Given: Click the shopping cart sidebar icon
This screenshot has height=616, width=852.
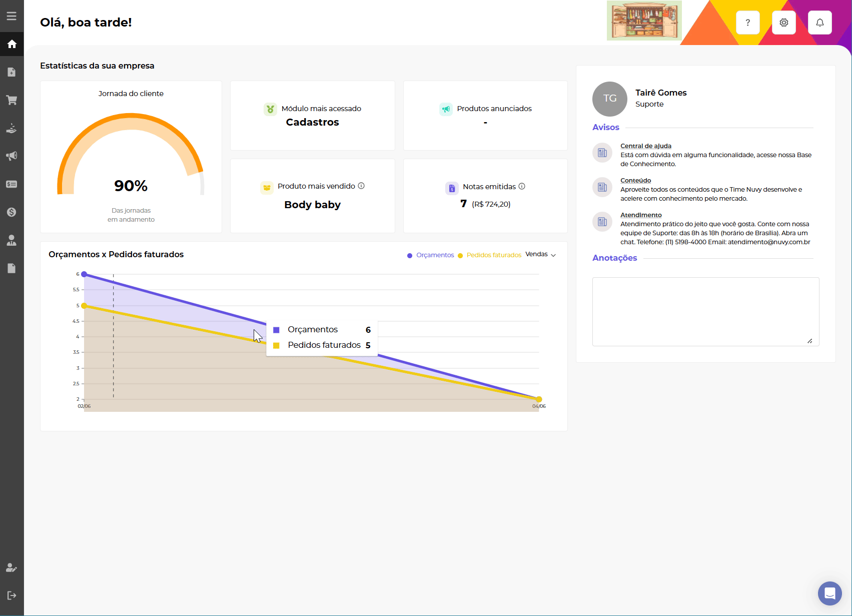Looking at the screenshot, I should tap(12, 100).
